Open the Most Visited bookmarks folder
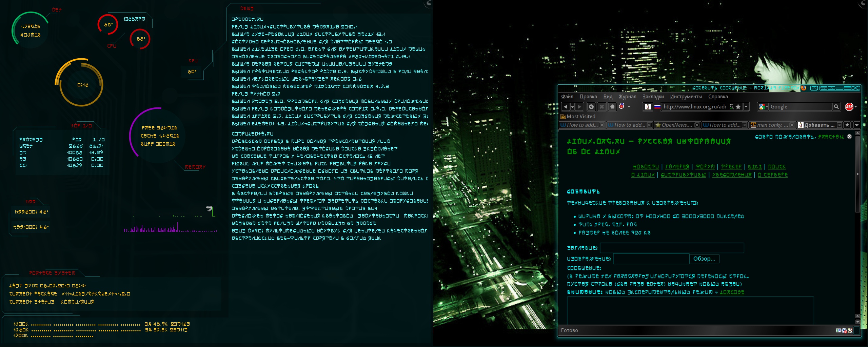Viewport: 868px width, 347px height. tap(578, 117)
